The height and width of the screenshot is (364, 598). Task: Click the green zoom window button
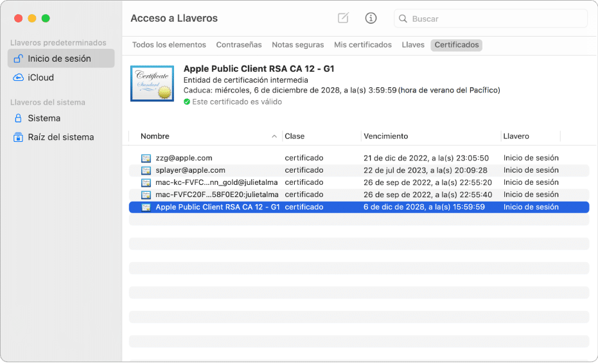(46, 18)
